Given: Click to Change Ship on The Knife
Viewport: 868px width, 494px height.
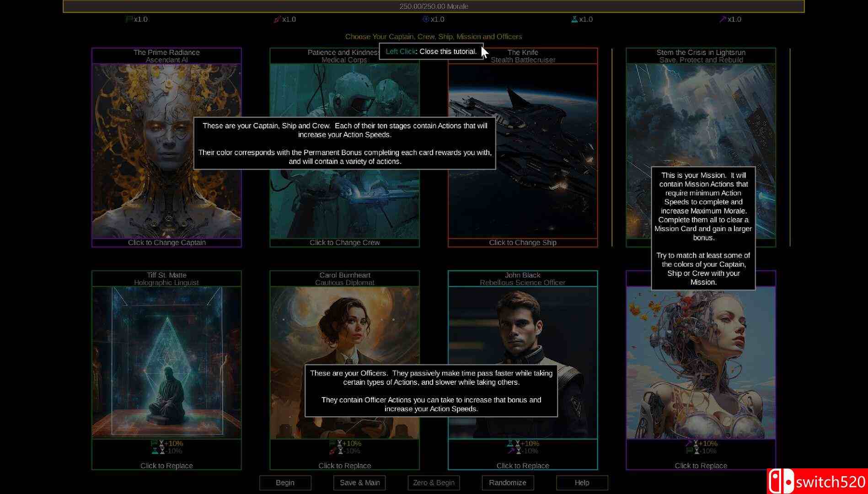Looking at the screenshot, I should click(x=523, y=242).
